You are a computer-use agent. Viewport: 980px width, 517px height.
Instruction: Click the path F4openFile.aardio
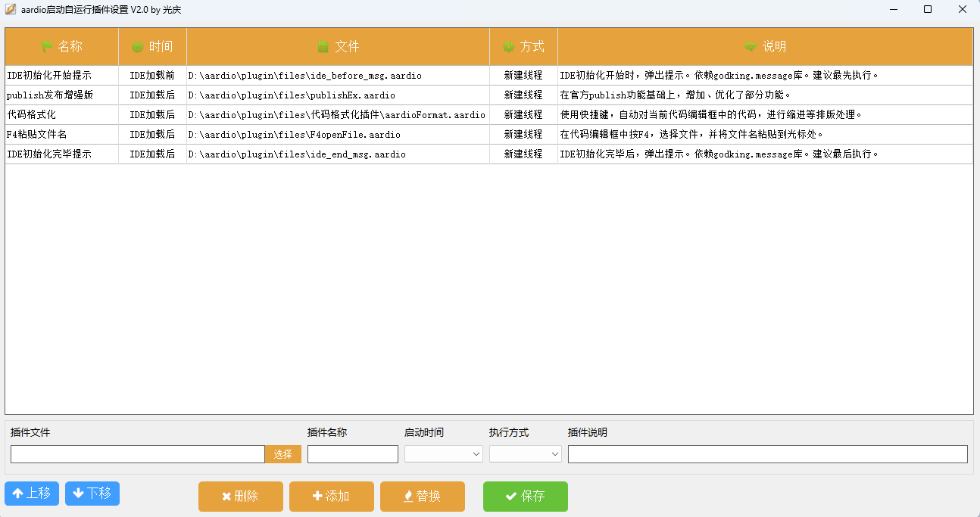click(295, 135)
